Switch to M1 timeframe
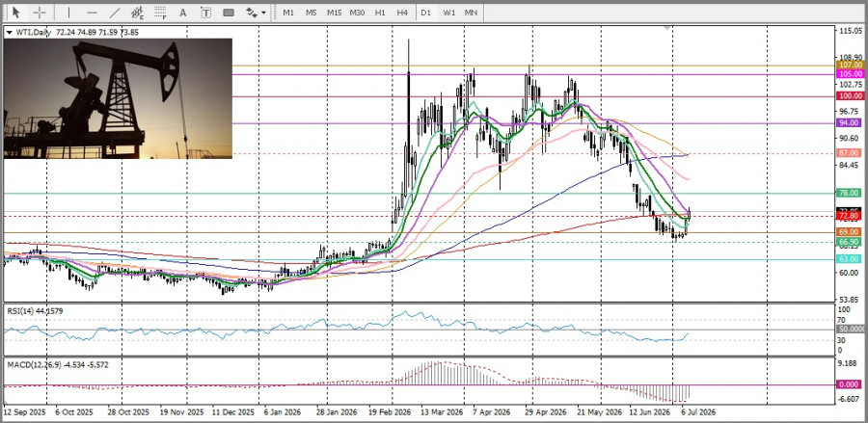This screenshot has width=868, height=423. tap(288, 13)
